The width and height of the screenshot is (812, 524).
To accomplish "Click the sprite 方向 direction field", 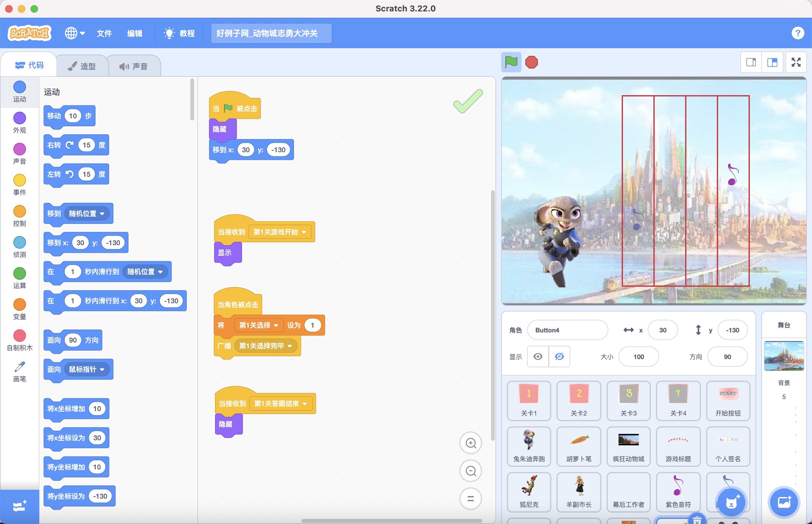I will click(x=727, y=357).
